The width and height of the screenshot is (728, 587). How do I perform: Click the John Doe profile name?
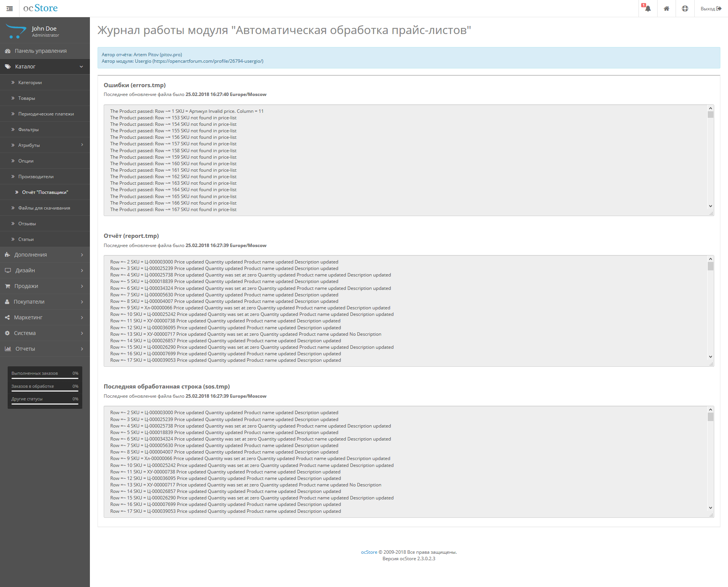(44, 28)
